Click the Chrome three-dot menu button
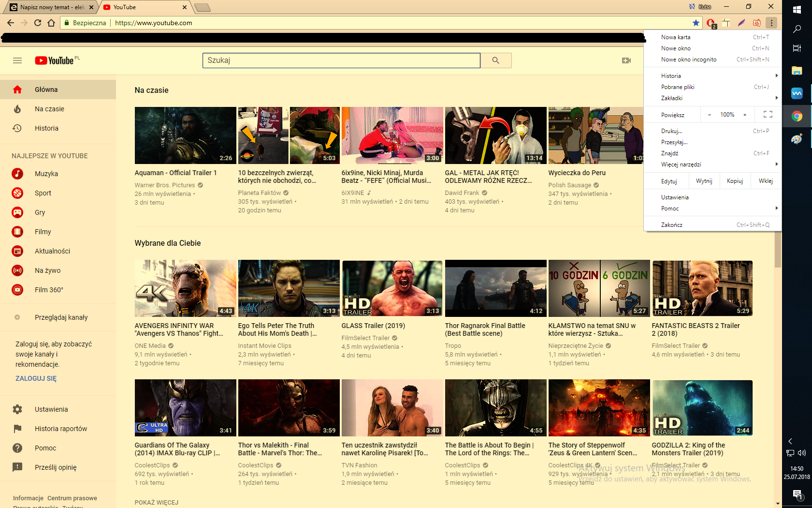 [771, 23]
